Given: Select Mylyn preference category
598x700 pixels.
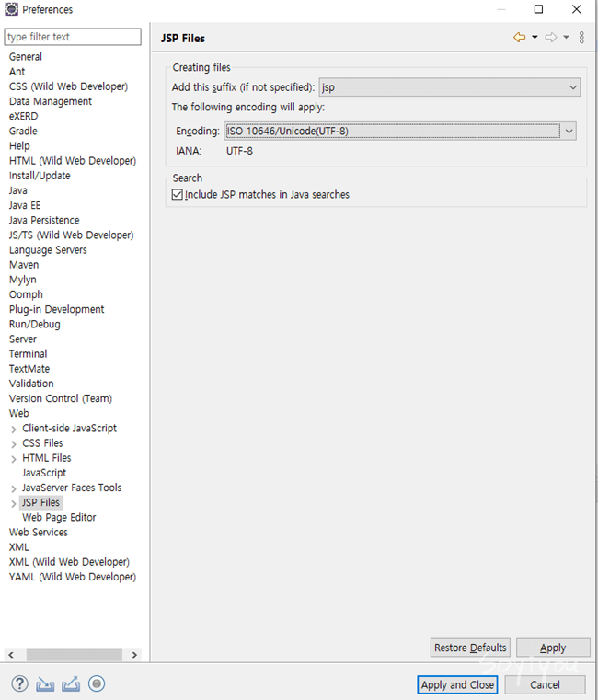Looking at the screenshot, I should (22, 280).
